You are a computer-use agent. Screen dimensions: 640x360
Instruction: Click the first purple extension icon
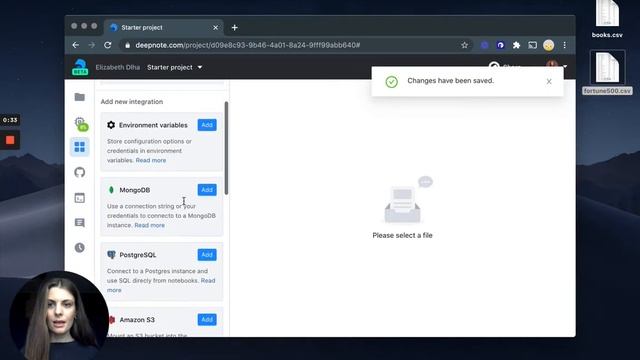[x=484, y=45]
